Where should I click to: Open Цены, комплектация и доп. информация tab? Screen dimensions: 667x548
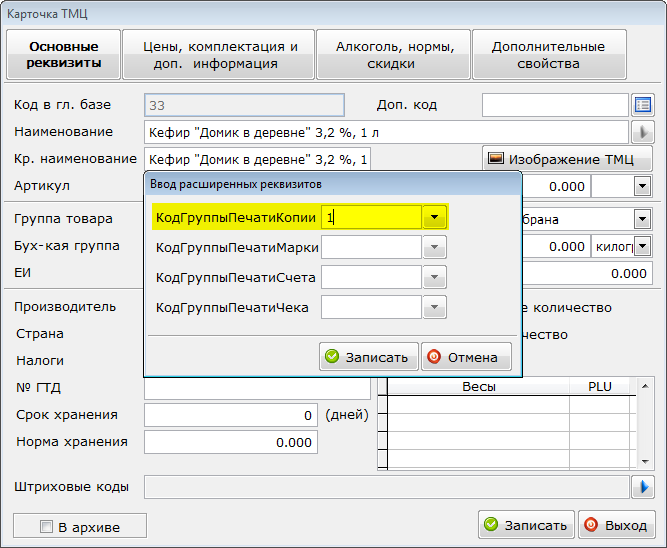(x=219, y=54)
